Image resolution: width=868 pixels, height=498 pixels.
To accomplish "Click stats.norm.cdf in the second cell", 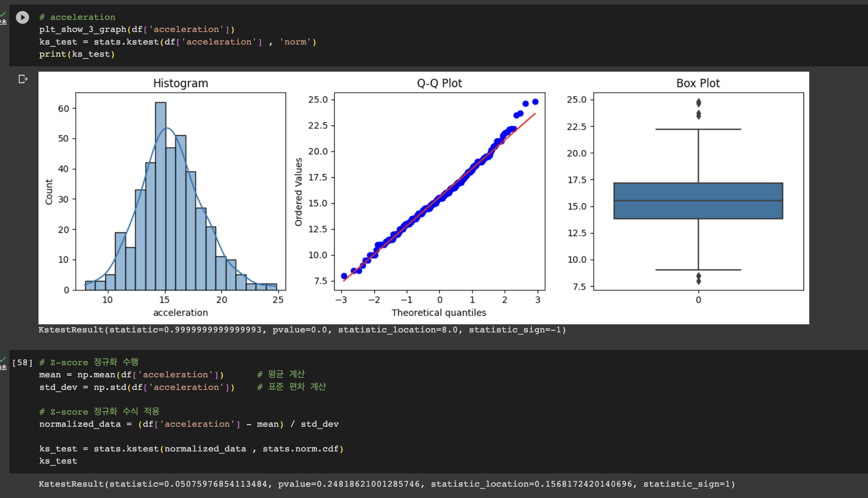I will point(300,449).
